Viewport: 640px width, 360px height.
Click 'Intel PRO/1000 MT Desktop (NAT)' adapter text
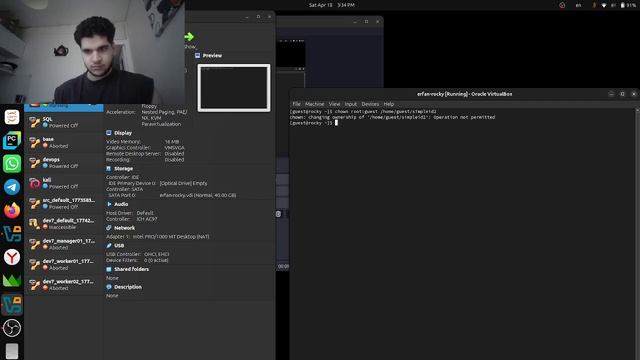coord(171,236)
